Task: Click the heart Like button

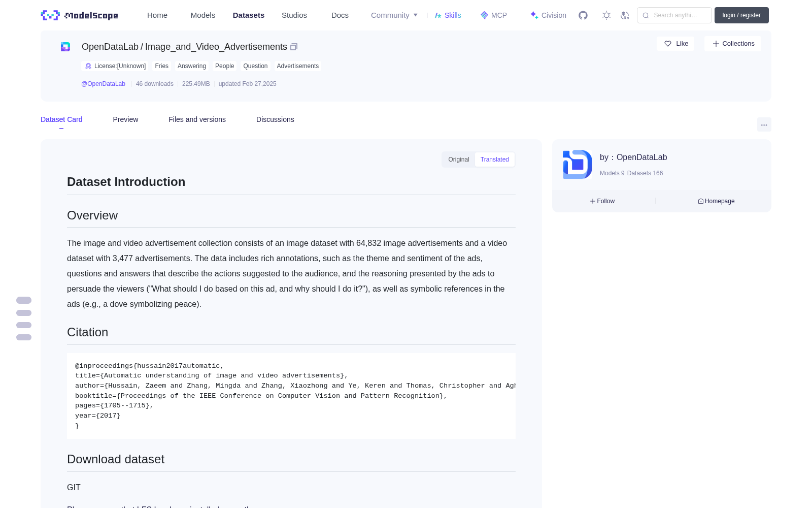Action: [x=675, y=44]
